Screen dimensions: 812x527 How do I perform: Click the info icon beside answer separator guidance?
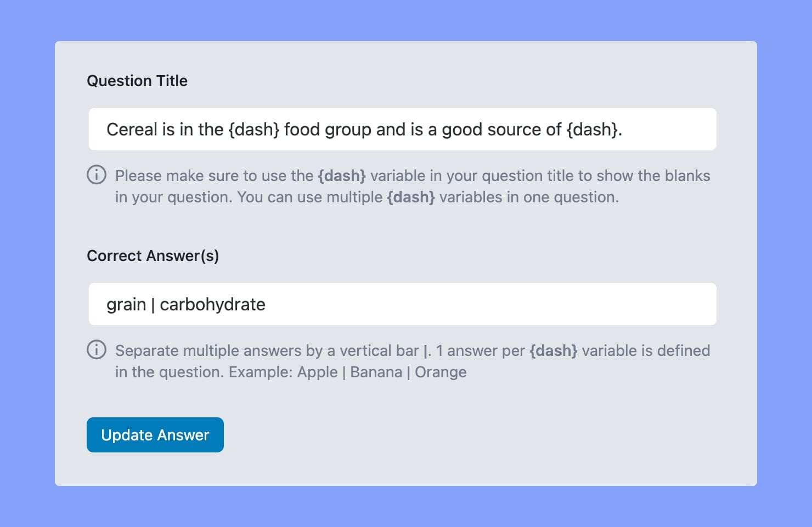click(96, 350)
